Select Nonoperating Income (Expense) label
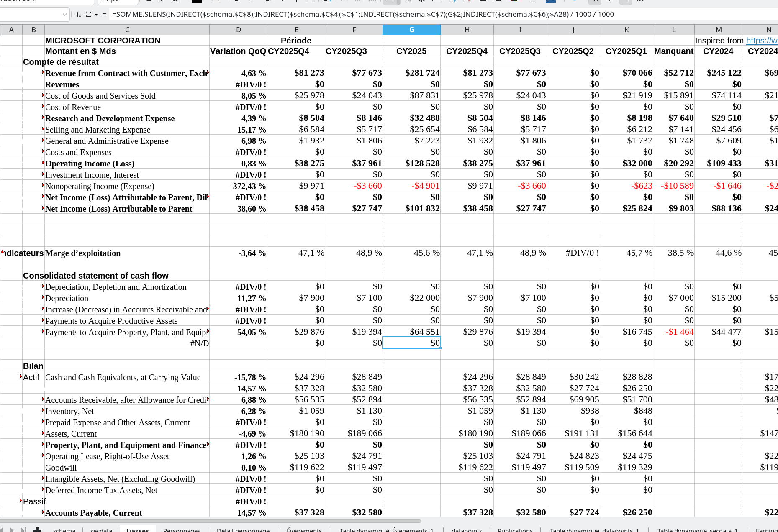The height and width of the screenshot is (532, 778). [100, 186]
